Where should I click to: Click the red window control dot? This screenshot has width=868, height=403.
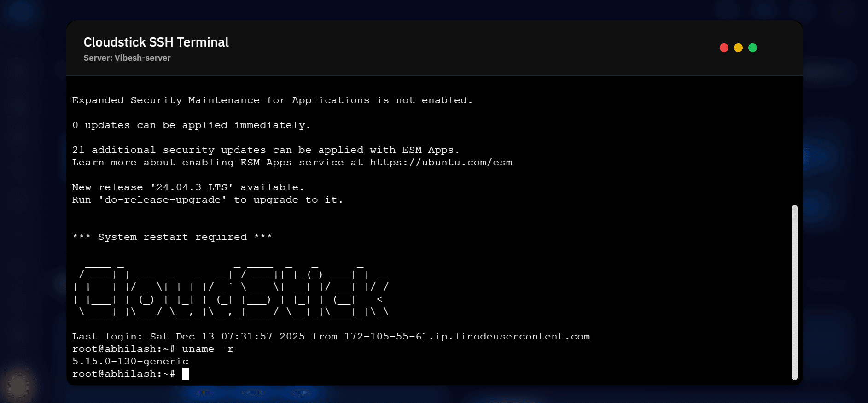724,48
